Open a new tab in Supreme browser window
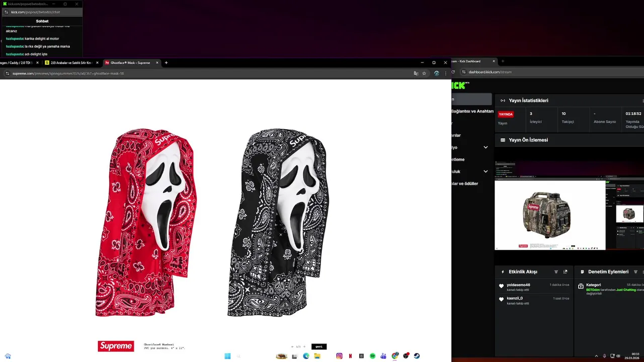Viewport: 644px width, 362px height. [x=166, y=63]
